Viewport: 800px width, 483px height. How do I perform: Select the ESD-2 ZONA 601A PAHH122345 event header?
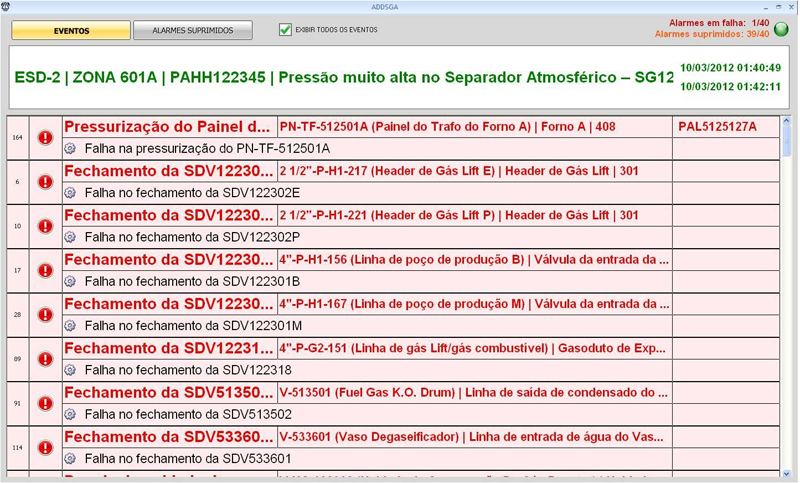point(344,78)
